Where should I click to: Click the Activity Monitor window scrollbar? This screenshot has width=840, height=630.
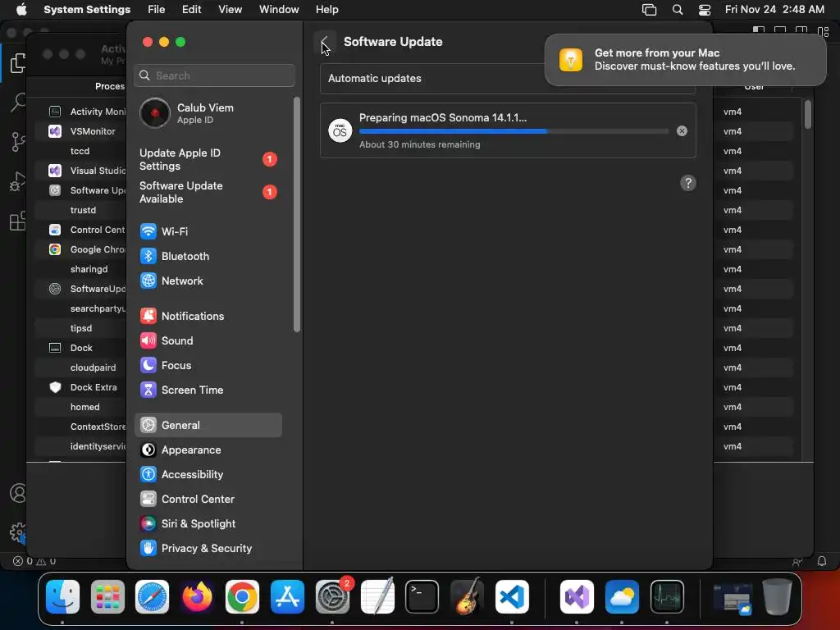808,114
